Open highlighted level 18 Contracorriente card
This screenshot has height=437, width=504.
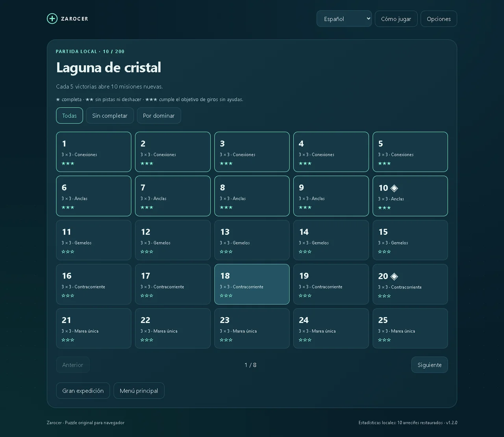coord(252,284)
